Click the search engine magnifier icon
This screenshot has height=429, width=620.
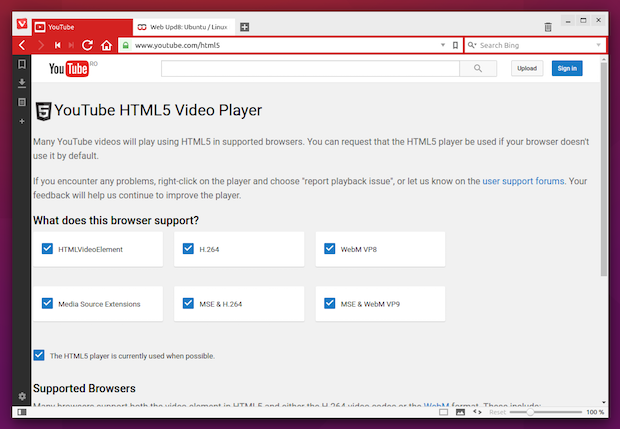point(472,45)
